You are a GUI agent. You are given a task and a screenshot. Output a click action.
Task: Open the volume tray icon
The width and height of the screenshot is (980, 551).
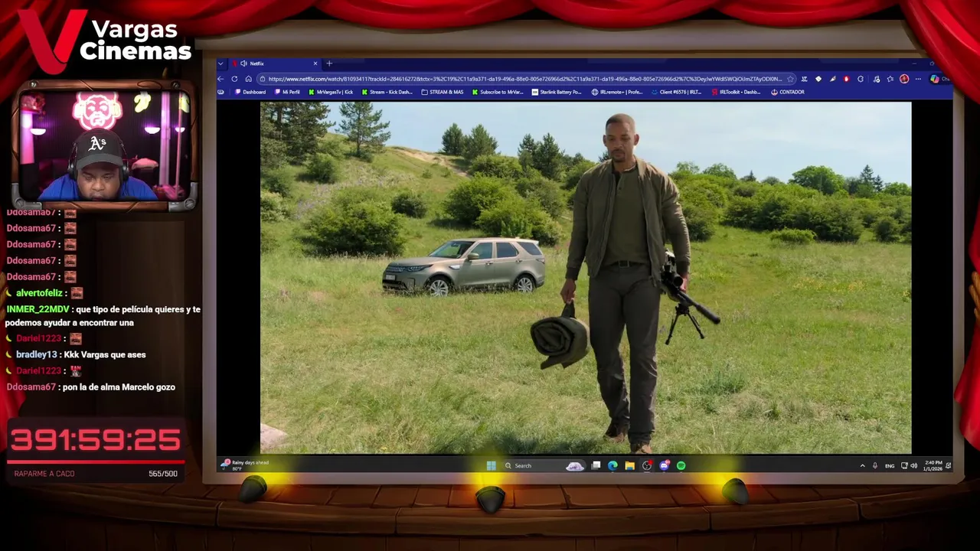pyautogui.click(x=914, y=465)
